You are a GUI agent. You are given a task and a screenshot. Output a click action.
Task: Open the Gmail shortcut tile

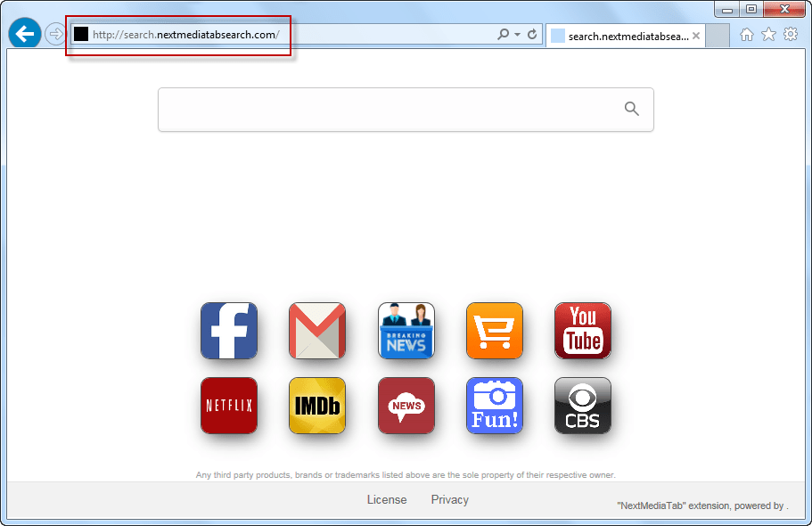317,331
